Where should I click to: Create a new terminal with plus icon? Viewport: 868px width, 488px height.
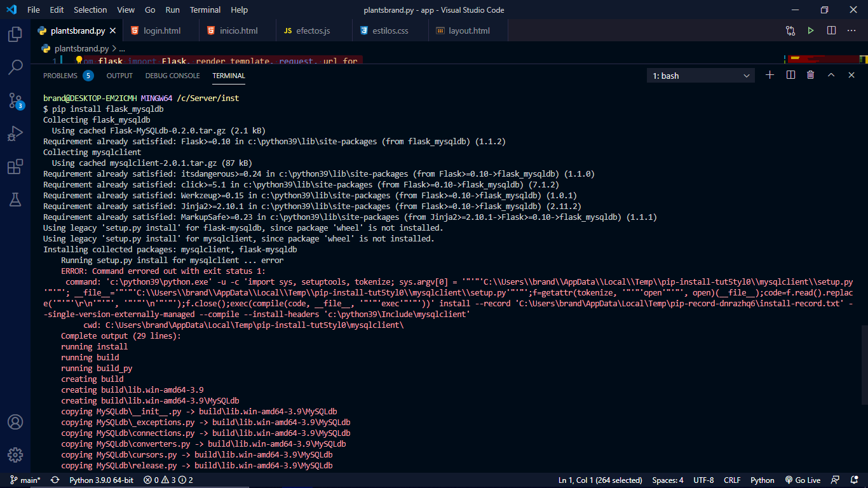[770, 75]
